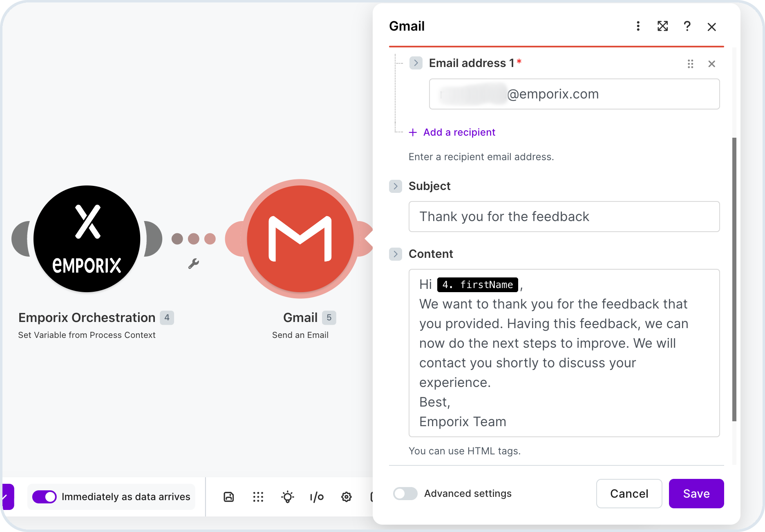Save the Gmail module settings
The image size is (765, 532).
point(696,494)
